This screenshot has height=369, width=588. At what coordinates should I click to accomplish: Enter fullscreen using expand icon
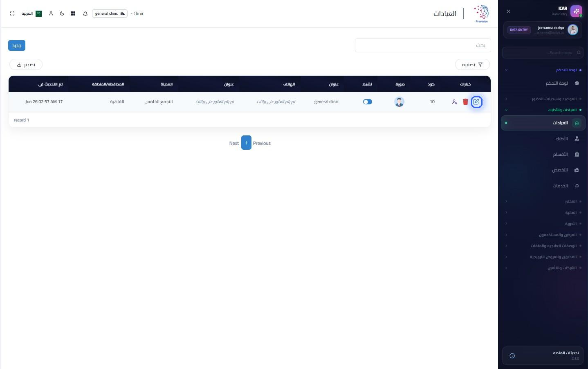pyautogui.click(x=12, y=13)
